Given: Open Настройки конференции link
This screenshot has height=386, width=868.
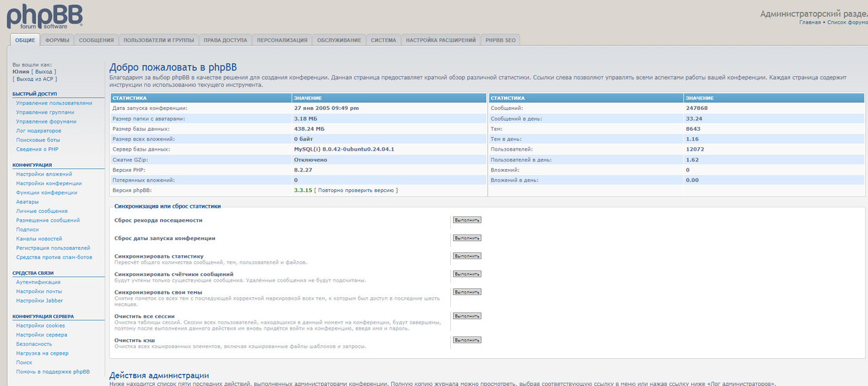Looking at the screenshot, I should [49, 183].
